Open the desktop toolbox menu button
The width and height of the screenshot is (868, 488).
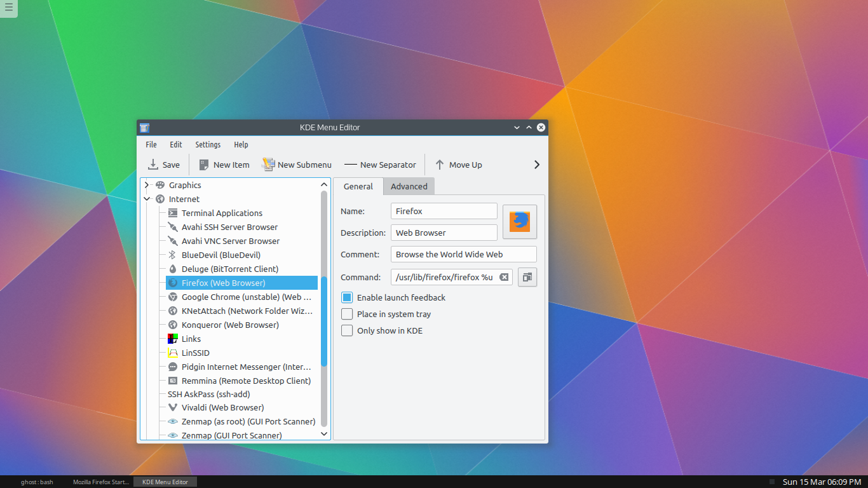click(x=9, y=8)
